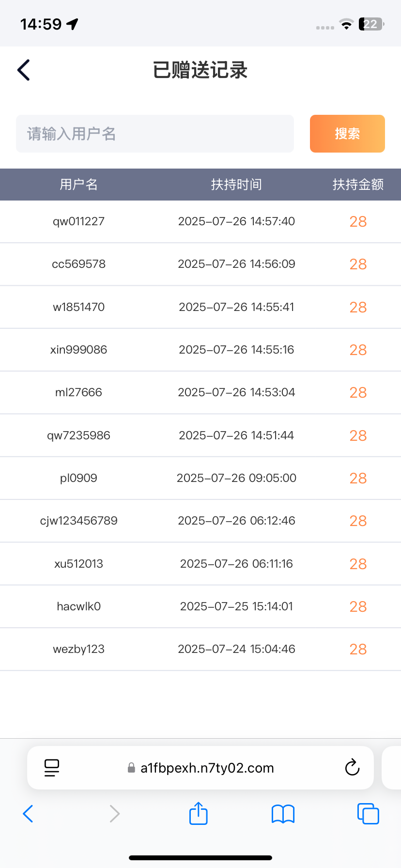Click the 扶持金额 column header
This screenshot has height=868, width=401.
(x=358, y=185)
